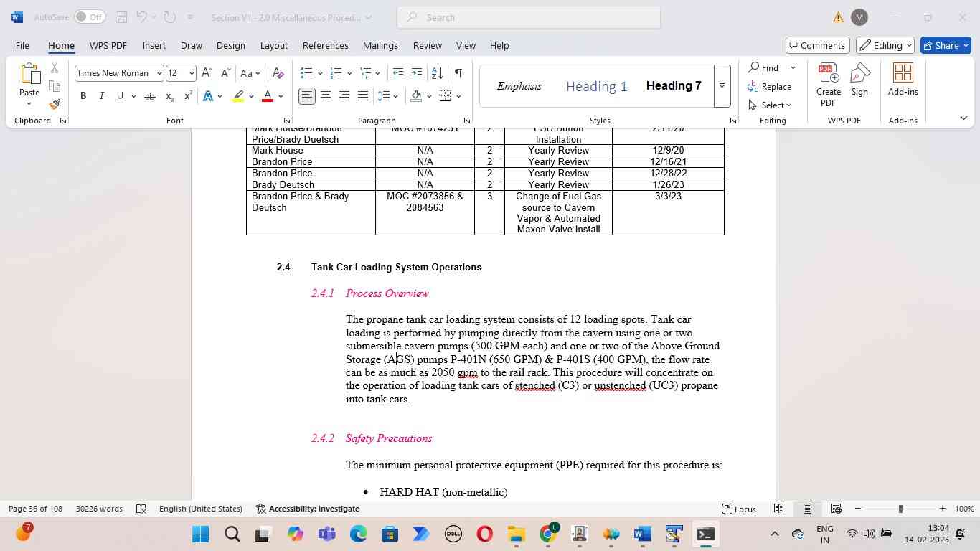Select Align Left paragraph alignment
This screenshot has height=551, width=980.
[307, 96]
